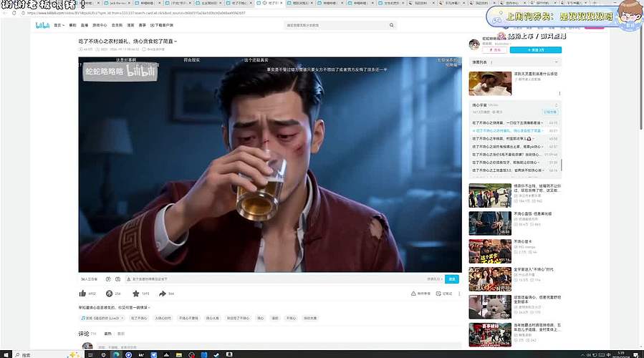This screenshot has width=644, height=358.
Task: Favorite the video with the star icon
Action: 136,294
